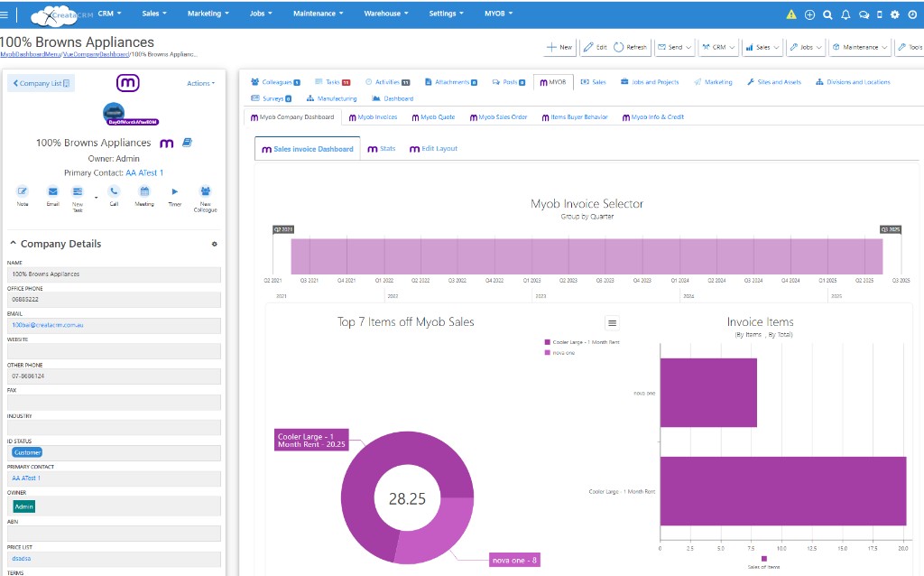Open the Sales top menu dropdown
The image size is (924, 576).
coord(154,14)
